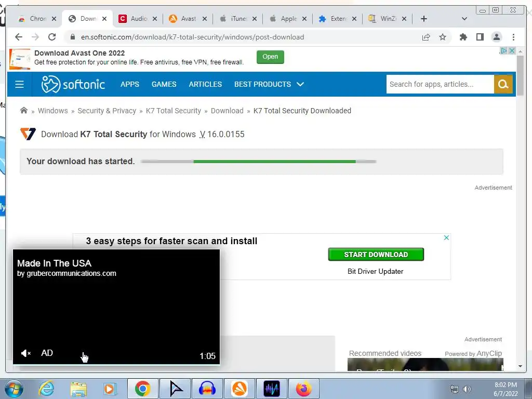Click the orange search magnifier button
Screen dimensions: 532x399
[503, 84]
